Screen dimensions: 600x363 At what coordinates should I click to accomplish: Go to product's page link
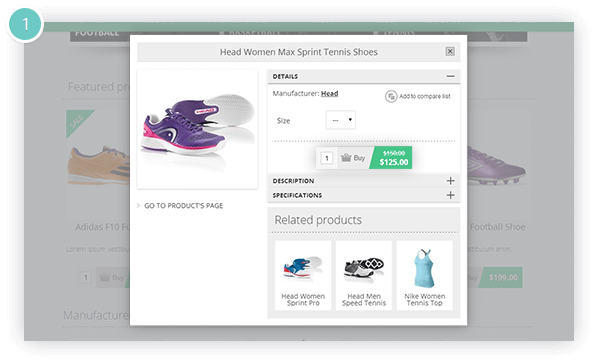point(183,206)
